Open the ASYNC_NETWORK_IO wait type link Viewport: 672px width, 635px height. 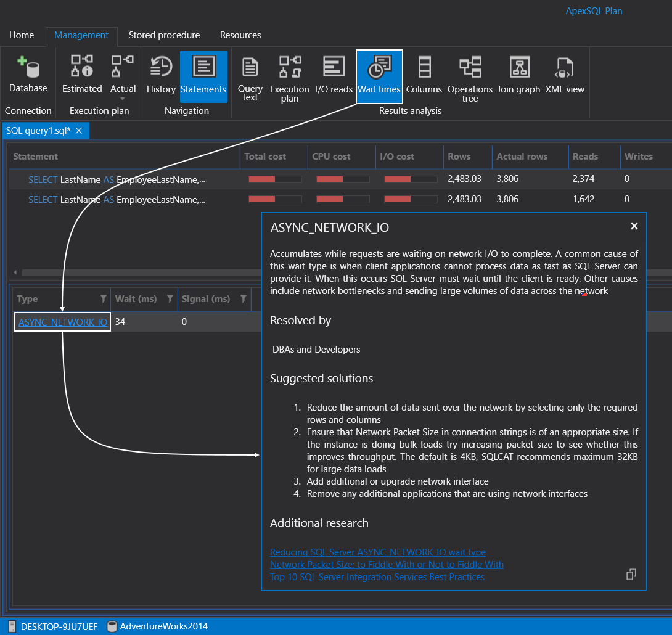62,322
